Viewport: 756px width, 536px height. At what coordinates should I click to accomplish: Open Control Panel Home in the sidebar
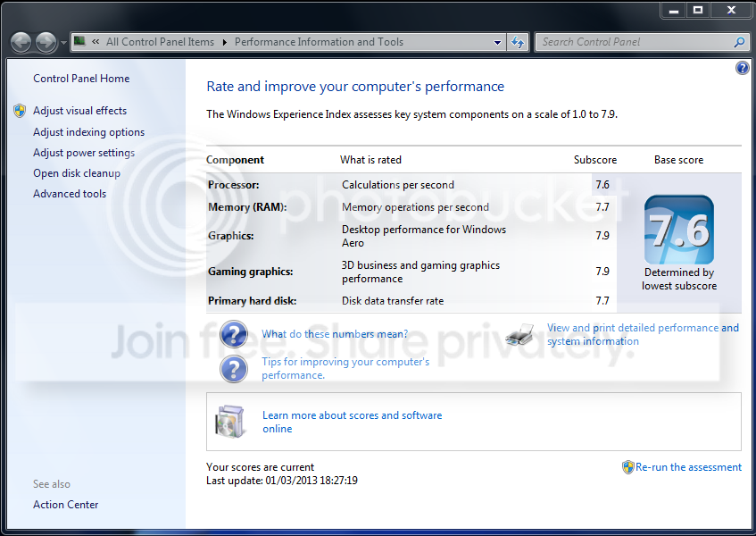click(81, 78)
